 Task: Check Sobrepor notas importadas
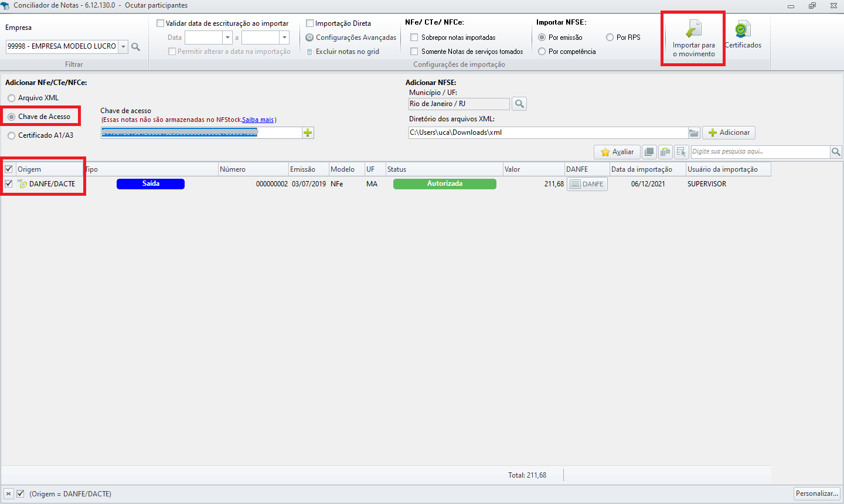(414, 38)
